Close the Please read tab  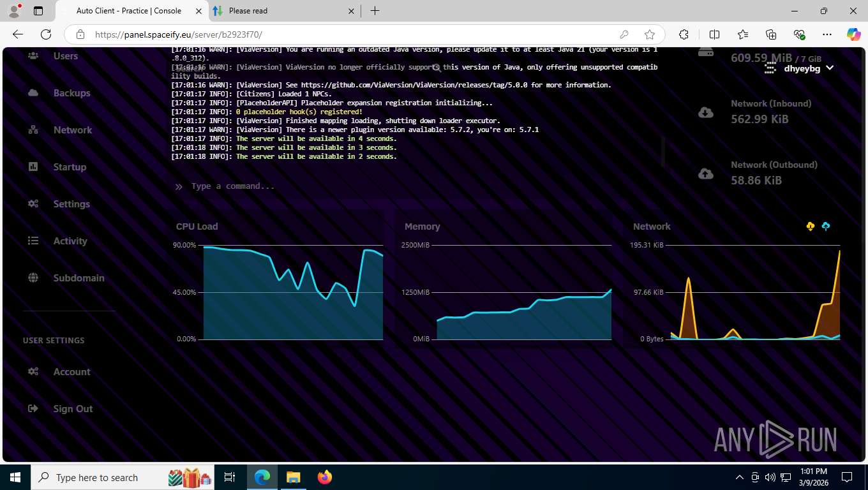tap(351, 11)
